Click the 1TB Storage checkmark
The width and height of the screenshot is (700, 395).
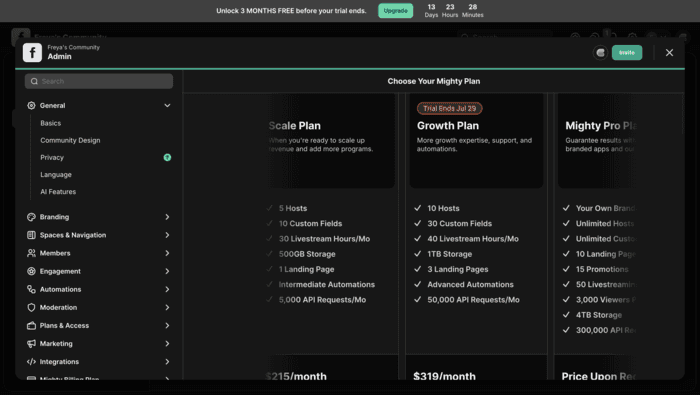point(418,254)
